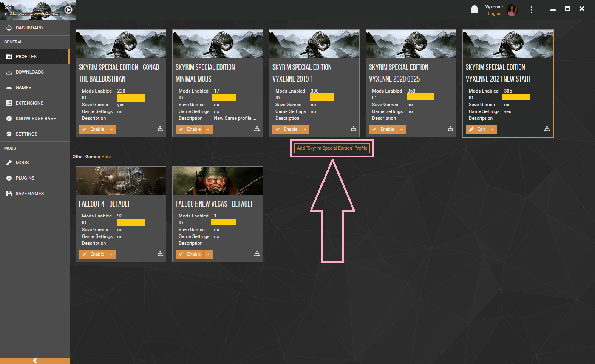The width and height of the screenshot is (595, 364).
Task: Click the Profiles icon in the sidebar
Action: coord(9,57)
